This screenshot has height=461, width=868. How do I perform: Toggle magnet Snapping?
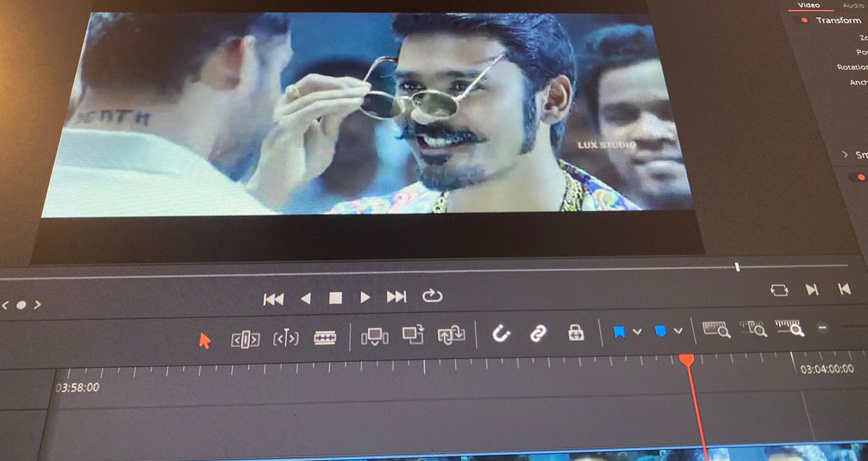(x=501, y=333)
